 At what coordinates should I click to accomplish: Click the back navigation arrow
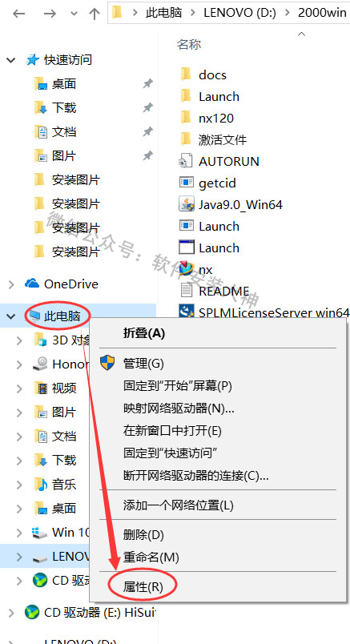click(19, 14)
